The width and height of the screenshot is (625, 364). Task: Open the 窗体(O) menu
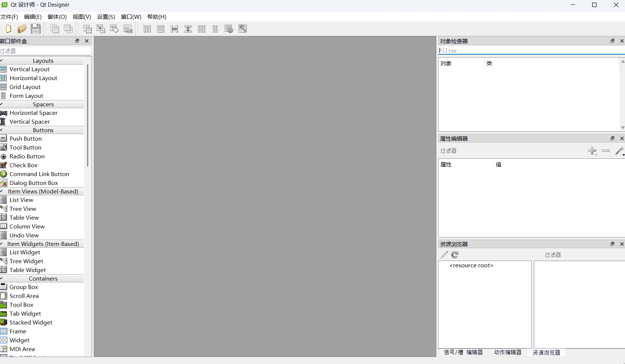coord(57,17)
